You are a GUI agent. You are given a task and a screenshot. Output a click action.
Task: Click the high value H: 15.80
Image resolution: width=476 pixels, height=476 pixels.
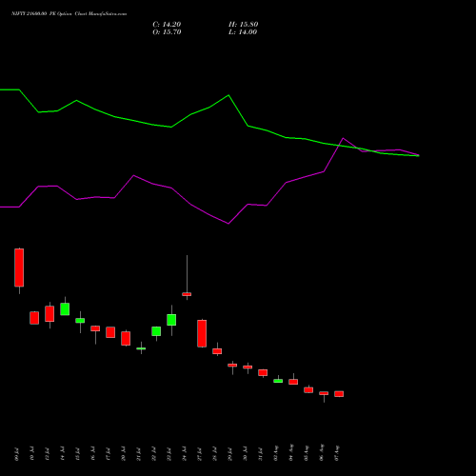click(244, 25)
